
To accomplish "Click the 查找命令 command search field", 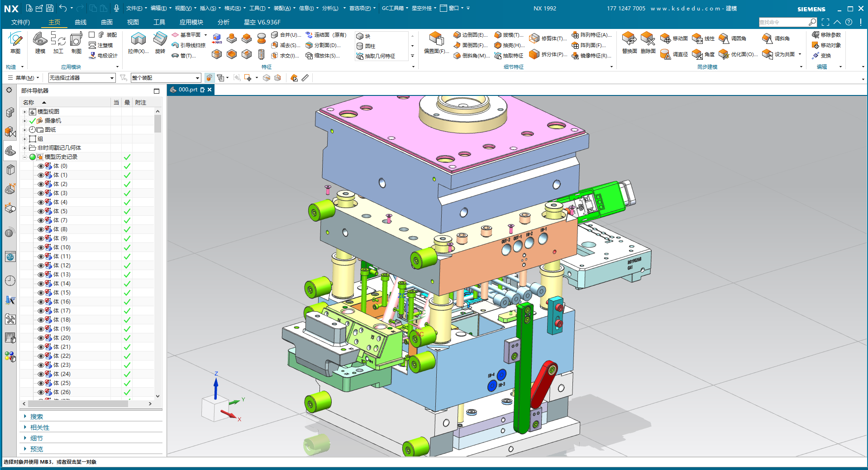I will point(783,22).
